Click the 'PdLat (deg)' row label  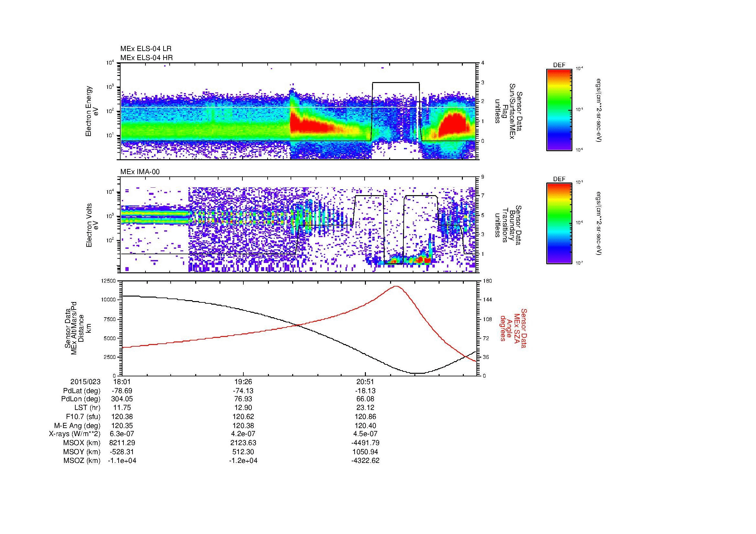(x=82, y=391)
